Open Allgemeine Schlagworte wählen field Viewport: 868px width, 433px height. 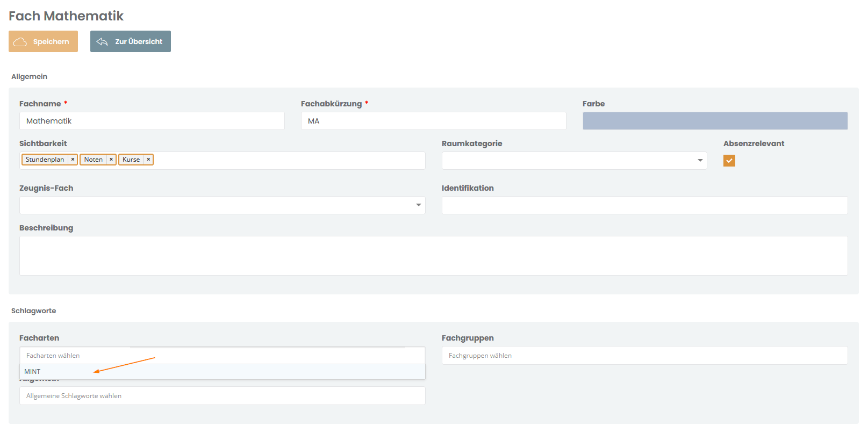(x=222, y=396)
